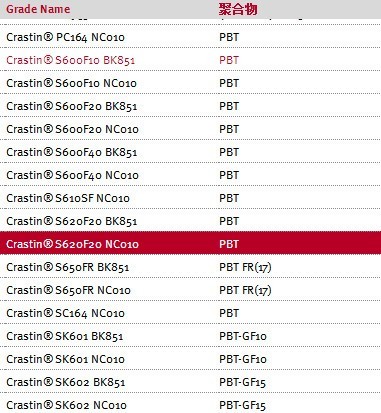
Task: Click Crastin S600F20 BK851 grade
Action: point(72,106)
